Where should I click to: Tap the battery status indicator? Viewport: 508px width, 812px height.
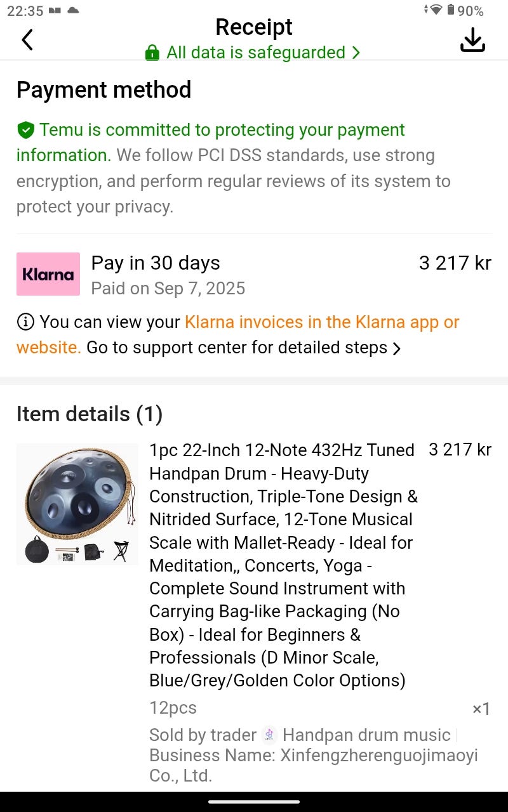coord(451,10)
